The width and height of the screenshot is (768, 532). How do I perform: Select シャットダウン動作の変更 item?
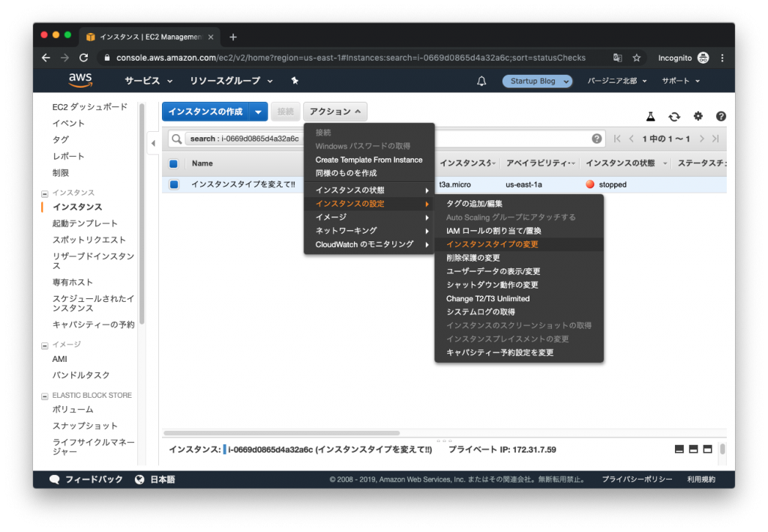[519, 285]
